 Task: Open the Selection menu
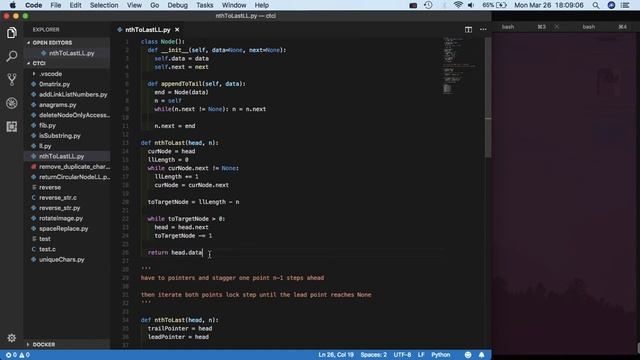click(x=104, y=5)
